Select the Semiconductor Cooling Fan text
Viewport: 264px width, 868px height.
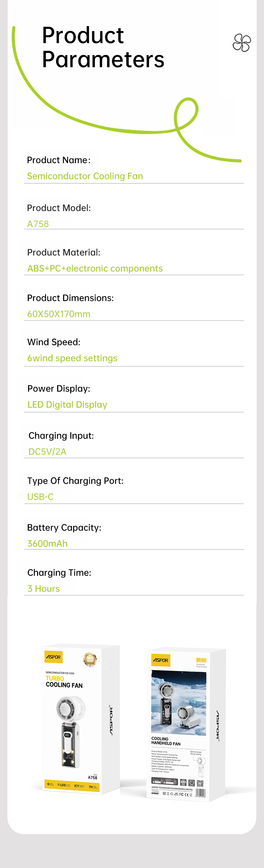click(x=85, y=176)
